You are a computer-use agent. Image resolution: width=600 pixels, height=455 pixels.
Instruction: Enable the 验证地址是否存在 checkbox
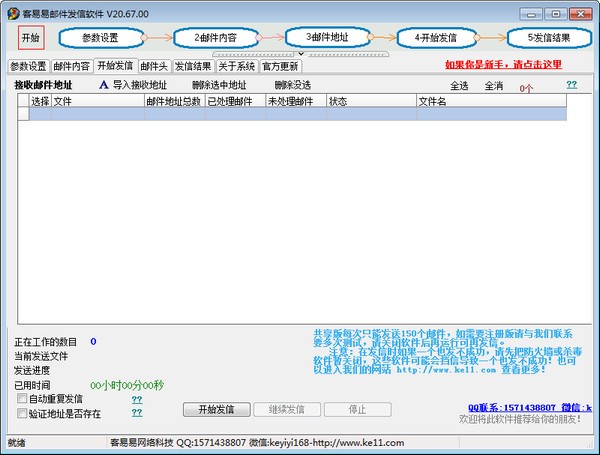click(22, 412)
